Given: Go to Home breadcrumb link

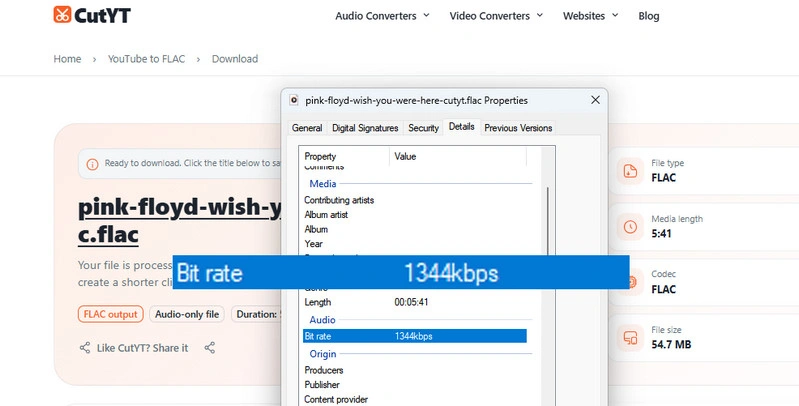Looking at the screenshot, I should tap(67, 59).
